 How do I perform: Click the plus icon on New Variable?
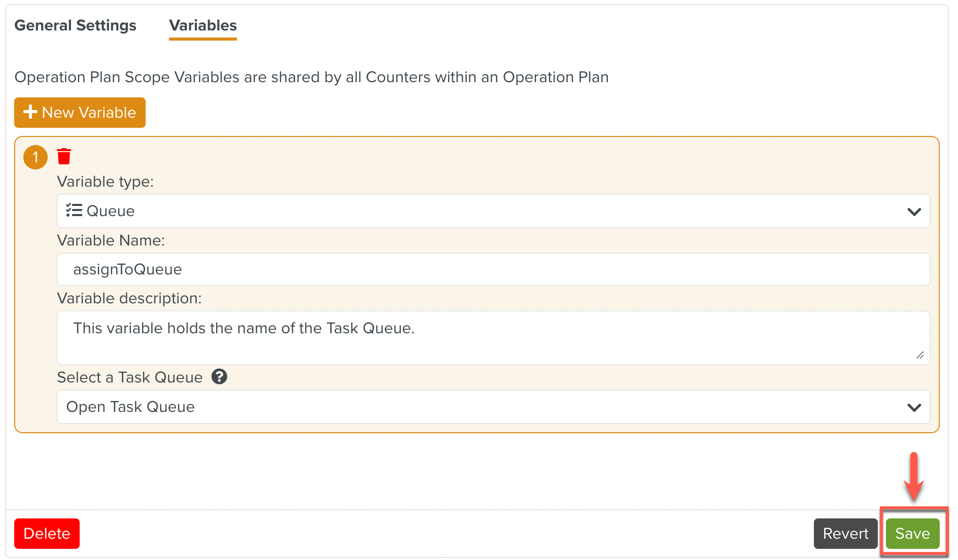coord(30,112)
